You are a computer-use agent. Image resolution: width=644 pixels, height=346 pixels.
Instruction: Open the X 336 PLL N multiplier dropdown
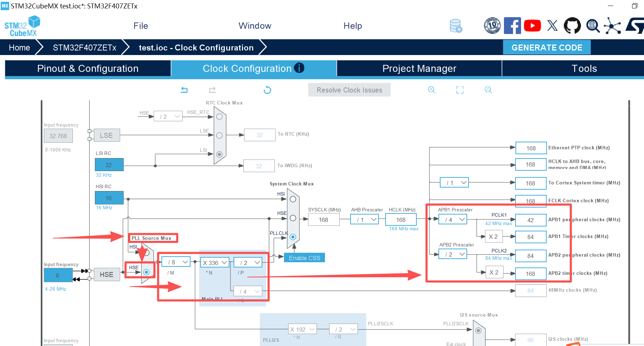[x=215, y=263]
